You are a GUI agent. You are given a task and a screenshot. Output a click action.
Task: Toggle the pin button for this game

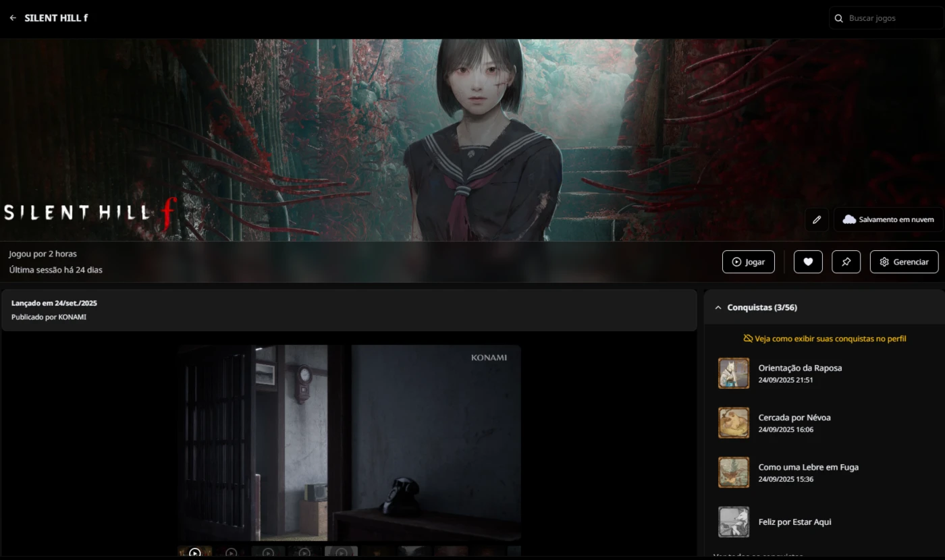click(846, 262)
